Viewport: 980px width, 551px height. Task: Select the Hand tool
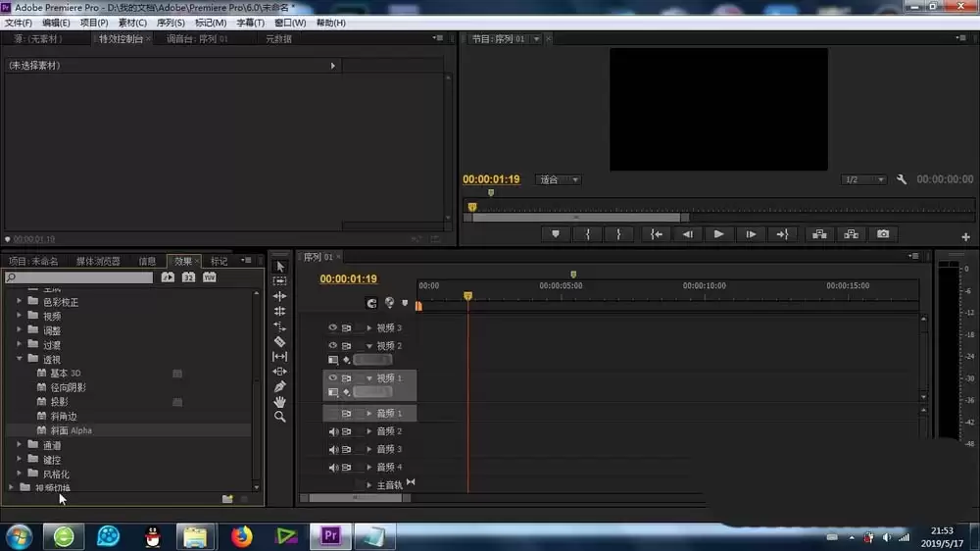pyautogui.click(x=279, y=402)
